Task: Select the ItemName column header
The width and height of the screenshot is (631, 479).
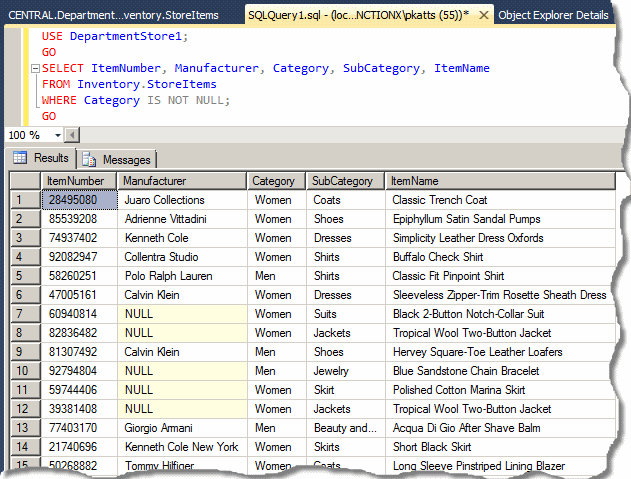Action: pyautogui.click(x=500, y=181)
